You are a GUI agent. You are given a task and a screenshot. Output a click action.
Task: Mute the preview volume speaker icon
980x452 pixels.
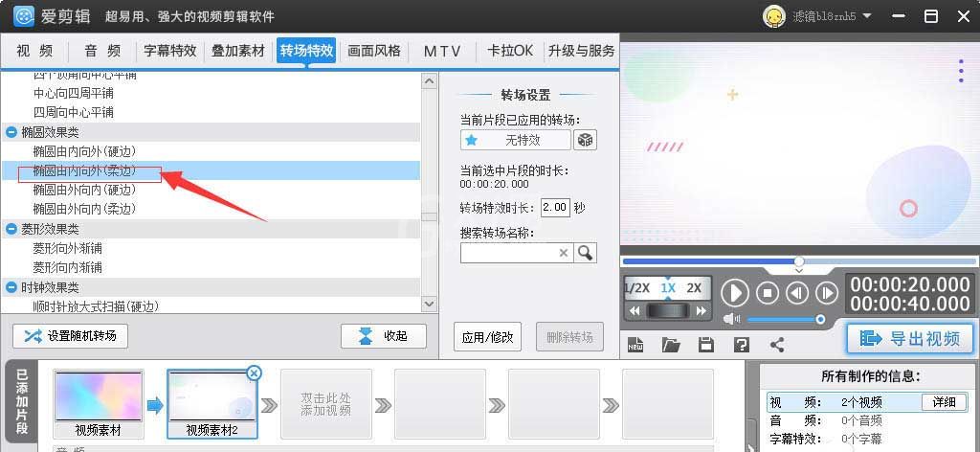731,320
